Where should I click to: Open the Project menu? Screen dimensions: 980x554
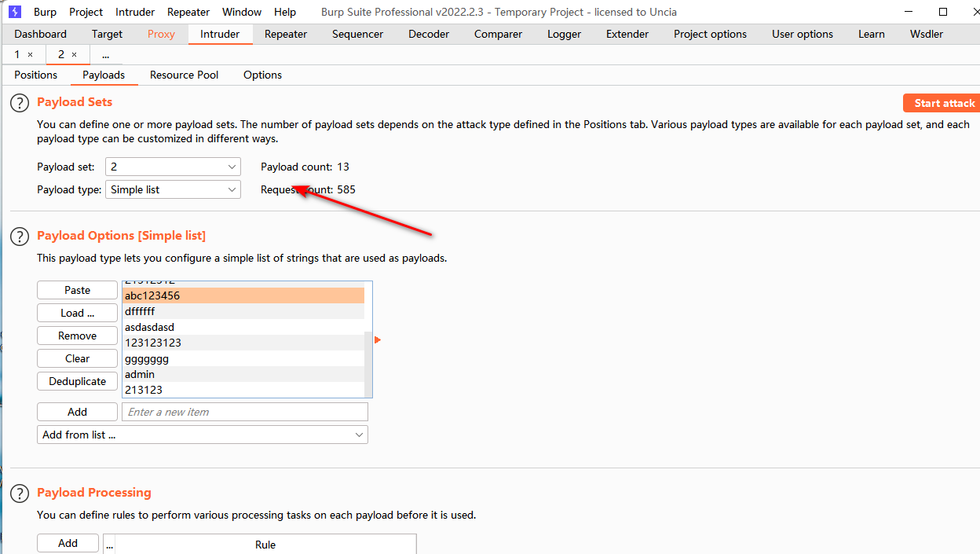point(86,12)
